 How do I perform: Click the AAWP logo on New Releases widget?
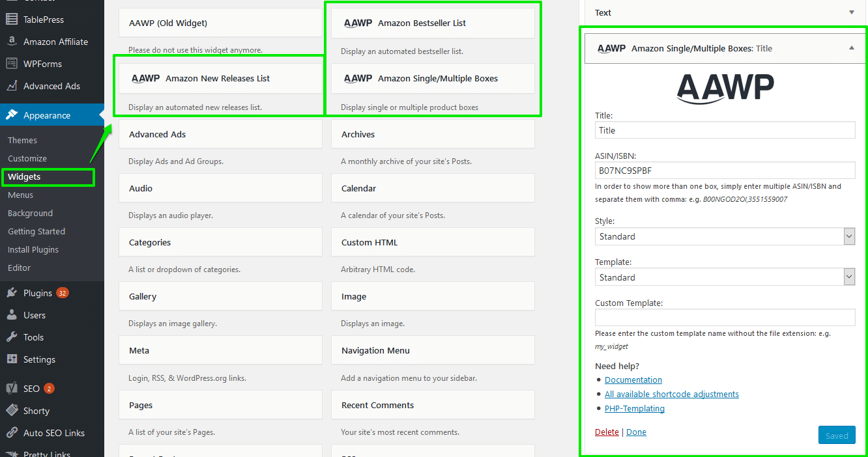pos(145,79)
